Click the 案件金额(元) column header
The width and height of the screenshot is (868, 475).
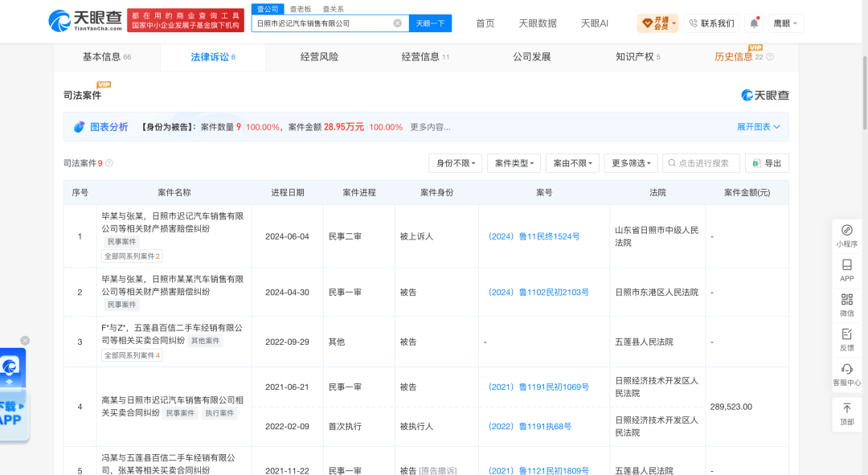click(747, 193)
